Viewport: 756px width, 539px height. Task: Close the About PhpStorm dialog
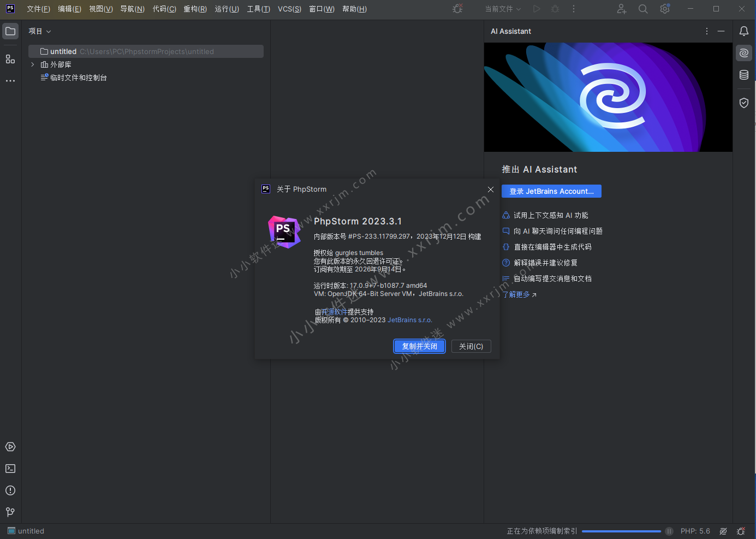click(491, 189)
